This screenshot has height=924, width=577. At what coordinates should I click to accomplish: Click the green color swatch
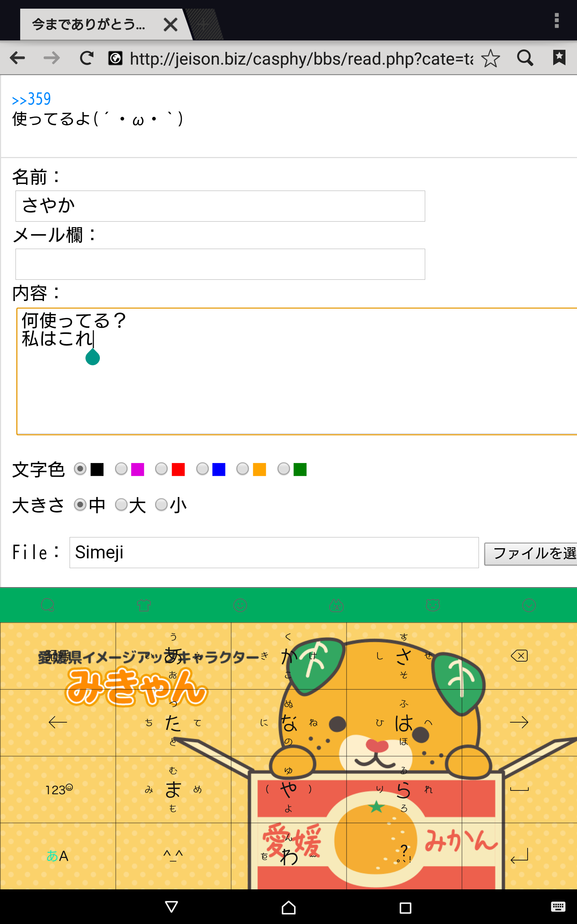[x=300, y=469]
